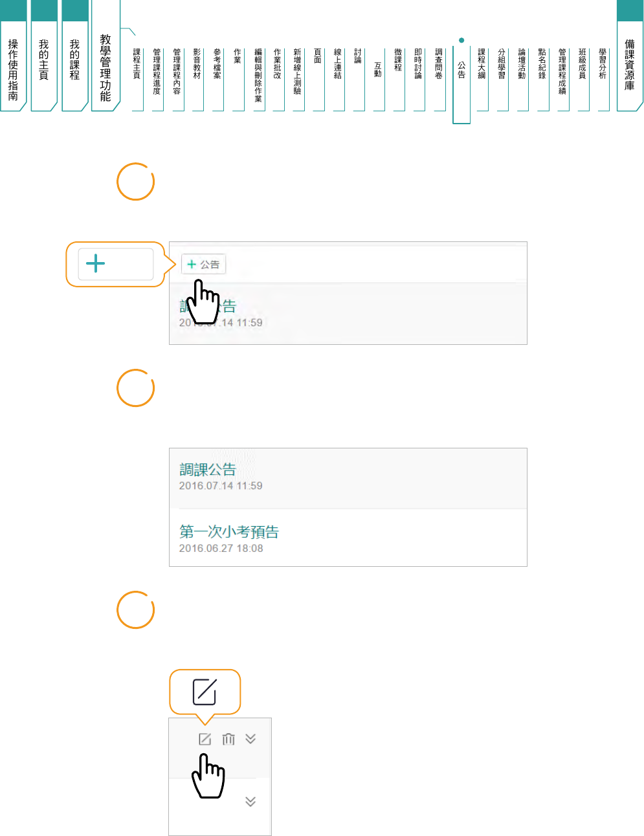The height and width of the screenshot is (836, 644).
Task: Switch to the 調查問卷 tab
Action: click(x=439, y=65)
